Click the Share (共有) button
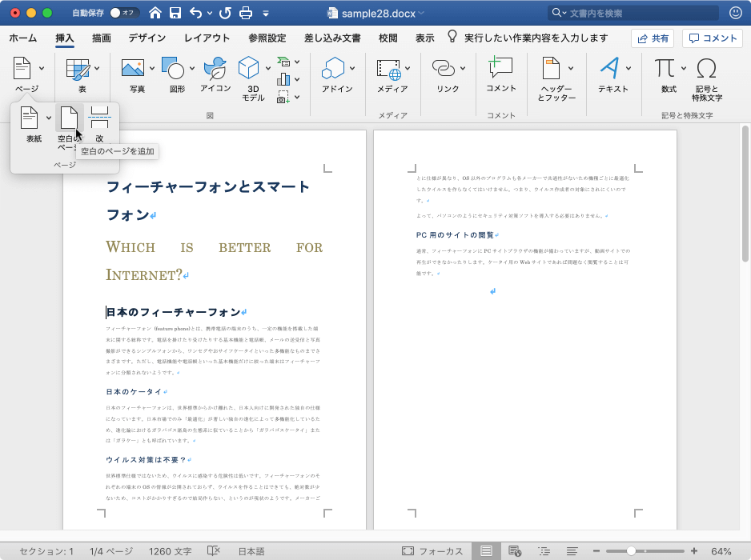Image resolution: width=751 pixels, height=560 pixels. tap(652, 38)
